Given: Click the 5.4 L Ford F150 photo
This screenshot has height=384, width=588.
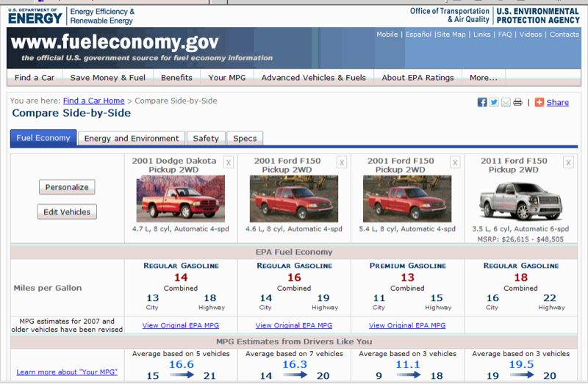Looking at the screenshot, I should 407,199.
